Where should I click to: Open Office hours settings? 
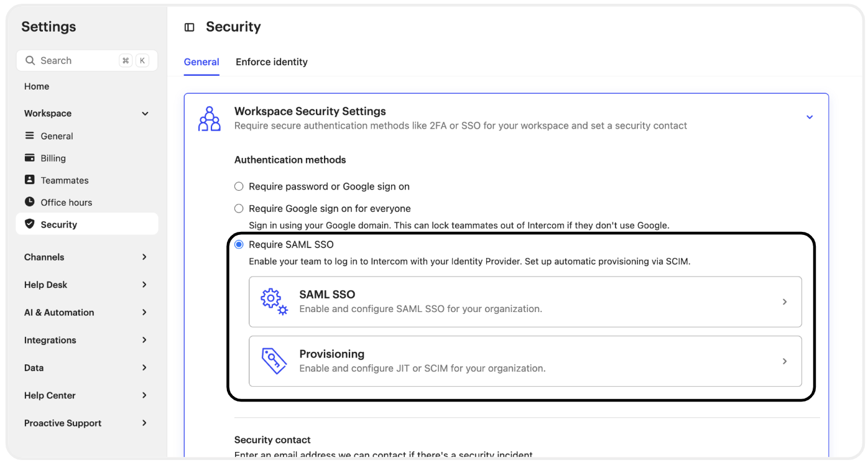(67, 203)
